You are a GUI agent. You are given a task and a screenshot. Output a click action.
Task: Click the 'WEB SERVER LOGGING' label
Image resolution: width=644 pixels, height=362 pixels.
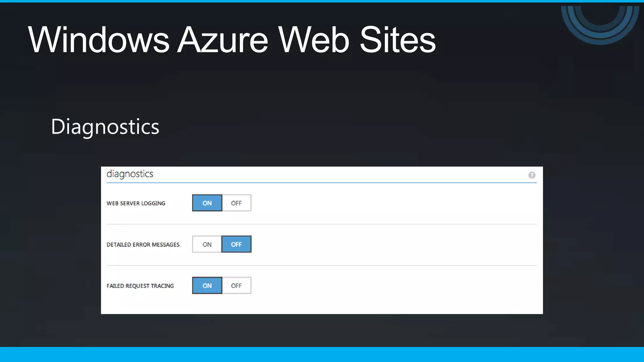136,203
